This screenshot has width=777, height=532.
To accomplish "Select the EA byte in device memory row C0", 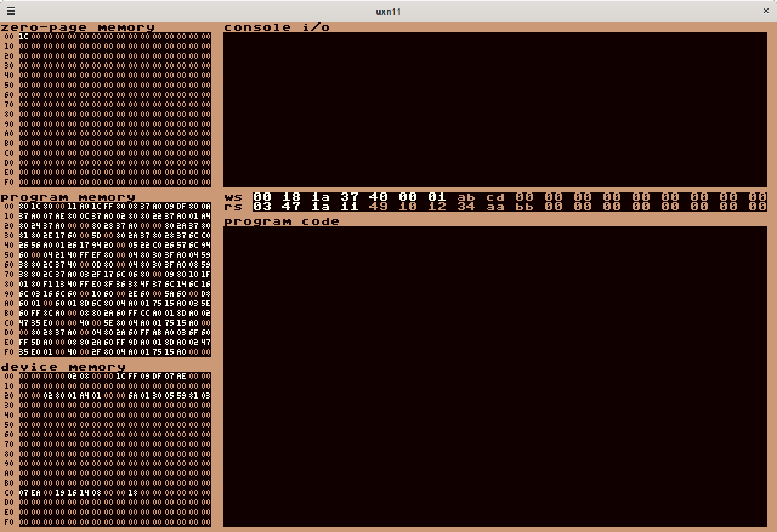I will (x=36, y=493).
